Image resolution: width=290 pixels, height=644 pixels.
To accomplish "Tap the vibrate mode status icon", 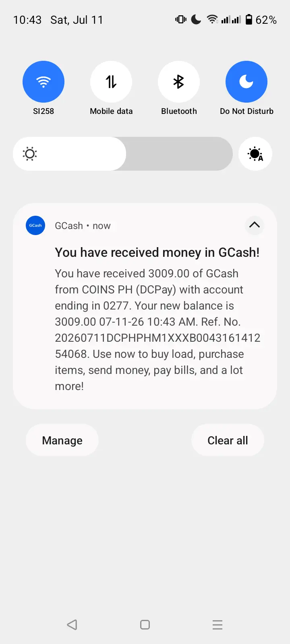I will tap(181, 19).
